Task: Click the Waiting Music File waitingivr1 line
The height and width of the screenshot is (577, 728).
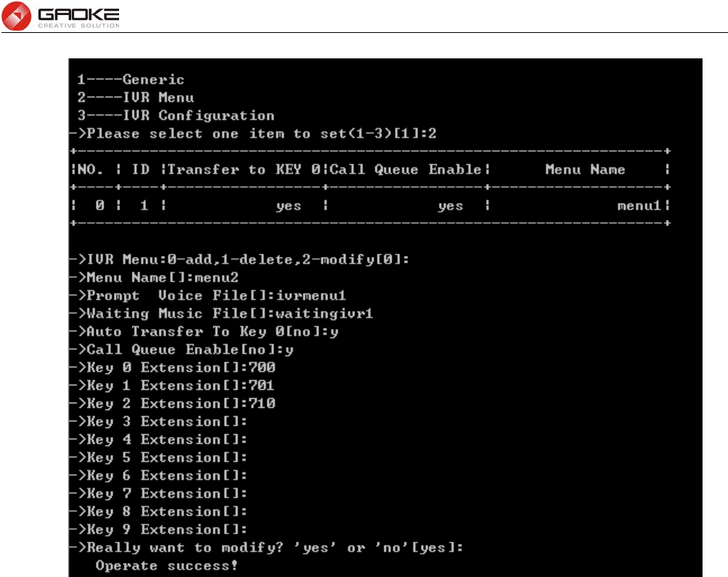Action: pyautogui.click(x=222, y=314)
